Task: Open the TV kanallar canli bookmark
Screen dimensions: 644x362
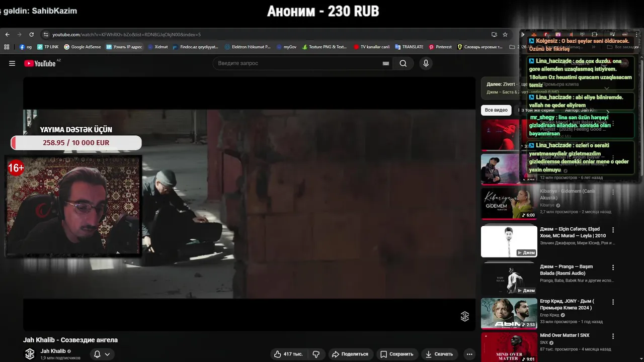Action: pos(371,47)
